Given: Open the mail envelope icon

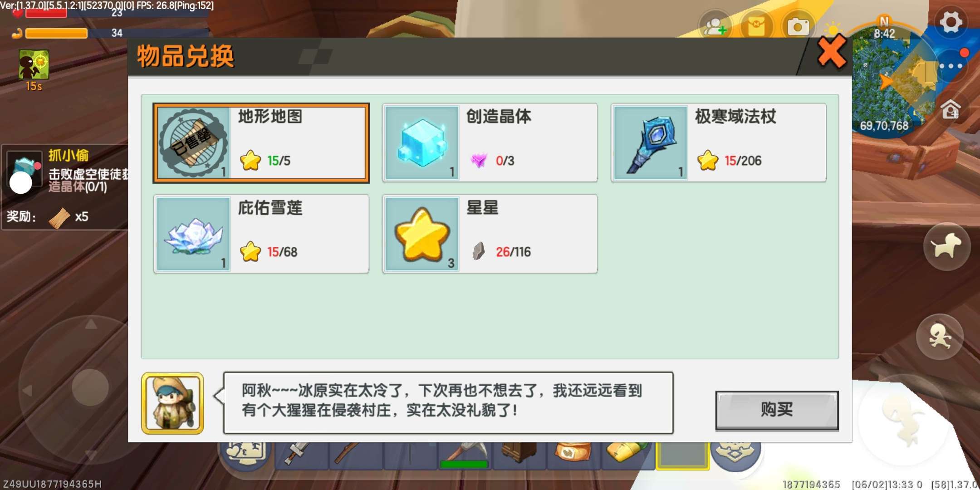Looking at the screenshot, I should [x=756, y=26].
